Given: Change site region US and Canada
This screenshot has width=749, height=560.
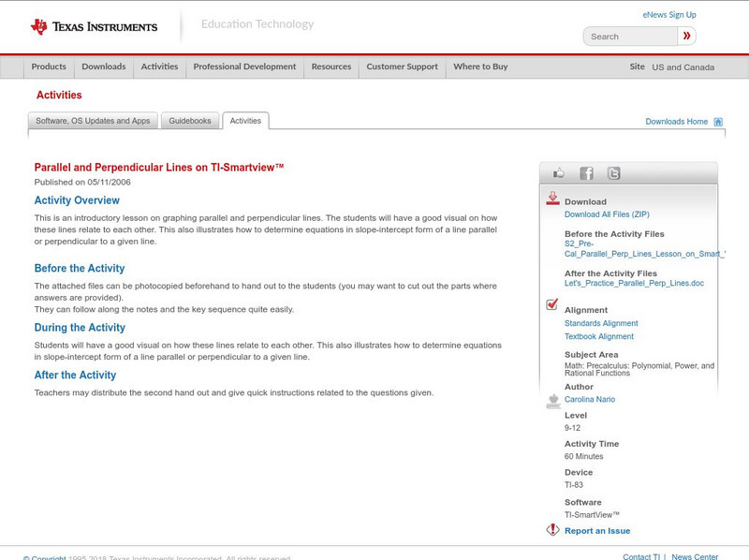Looking at the screenshot, I should tap(683, 67).
